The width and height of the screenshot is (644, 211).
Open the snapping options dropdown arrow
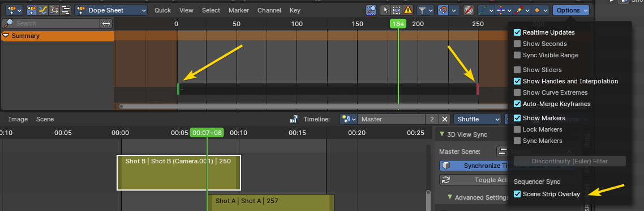454,10
